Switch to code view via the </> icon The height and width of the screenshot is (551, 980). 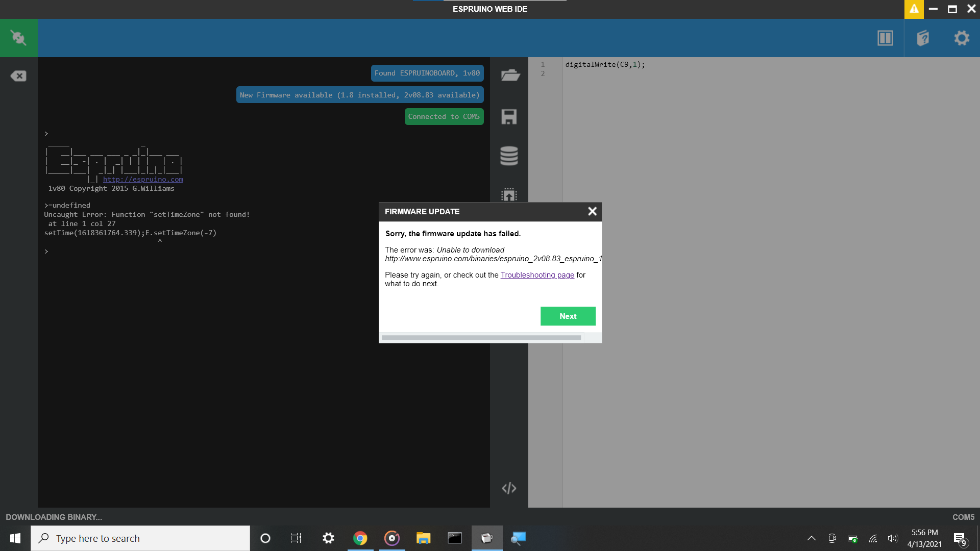(x=509, y=488)
